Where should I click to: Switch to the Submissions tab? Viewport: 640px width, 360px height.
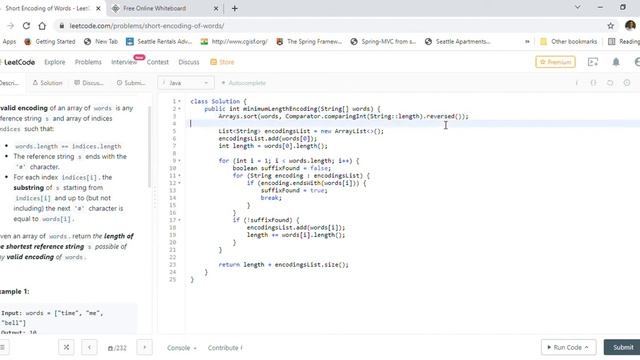(x=131, y=83)
